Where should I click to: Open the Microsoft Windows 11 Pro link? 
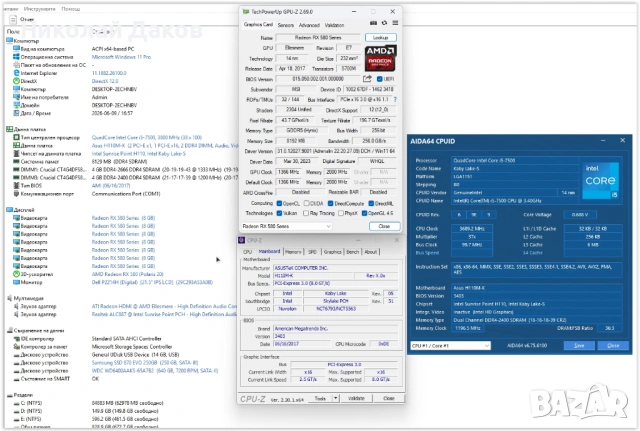click(x=121, y=57)
